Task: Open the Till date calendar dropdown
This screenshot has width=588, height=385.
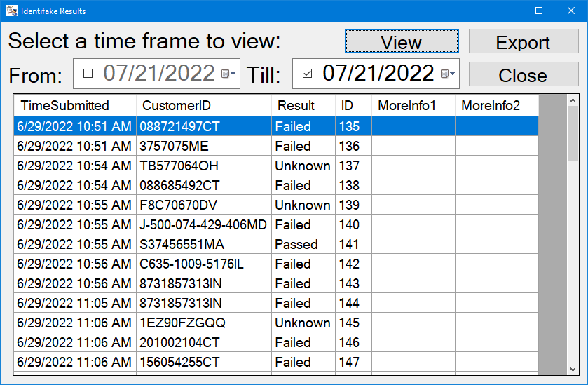Action: point(448,74)
